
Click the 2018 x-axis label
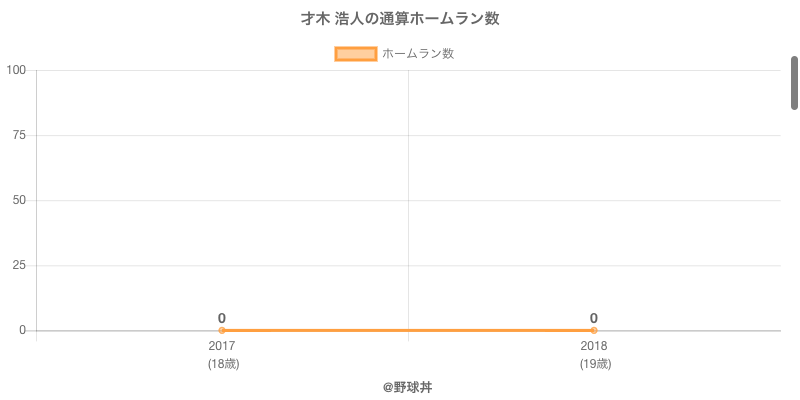click(x=594, y=346)
